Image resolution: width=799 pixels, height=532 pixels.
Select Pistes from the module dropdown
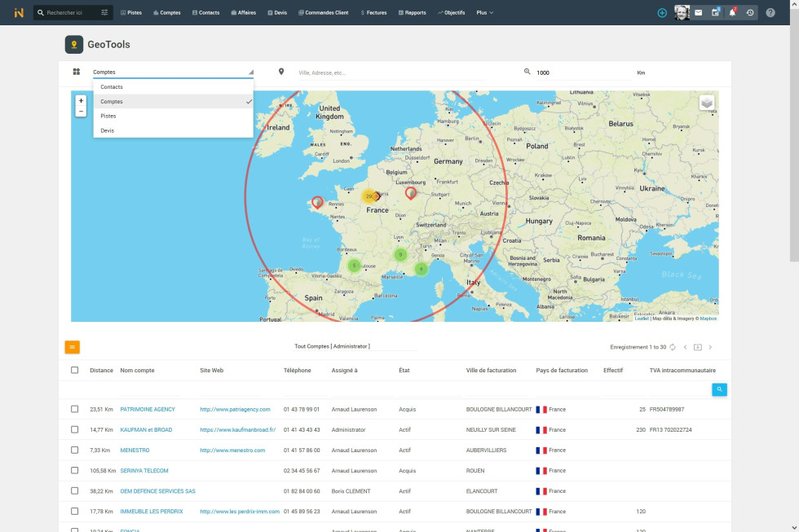[x=107, y=116]
